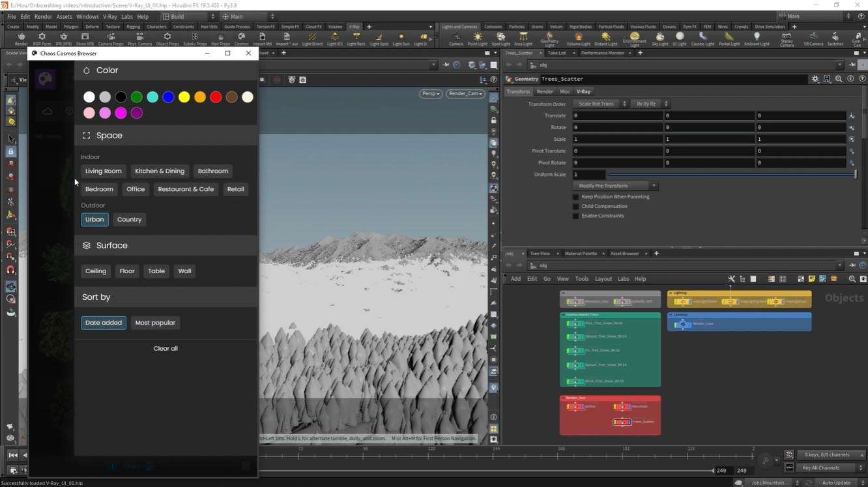Open the Scale Rot Trans dropdown
This screenshot has height=487, width=868.
[600, 104]
